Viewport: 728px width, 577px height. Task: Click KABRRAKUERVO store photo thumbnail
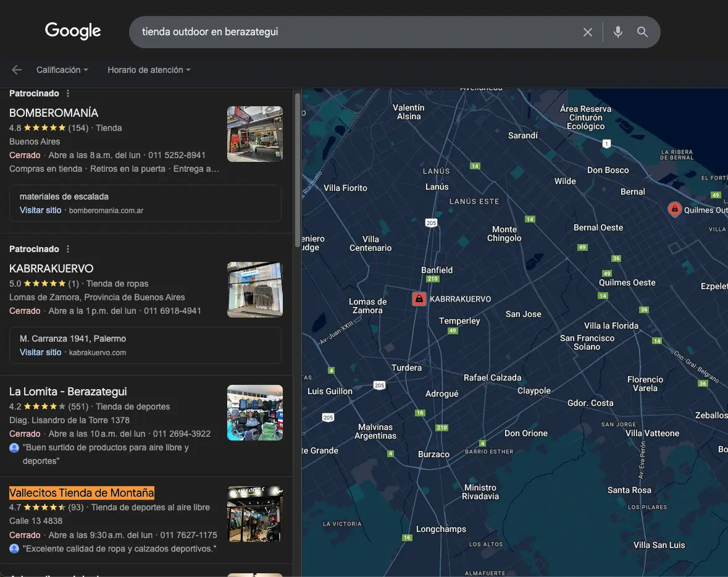point(255,290)
